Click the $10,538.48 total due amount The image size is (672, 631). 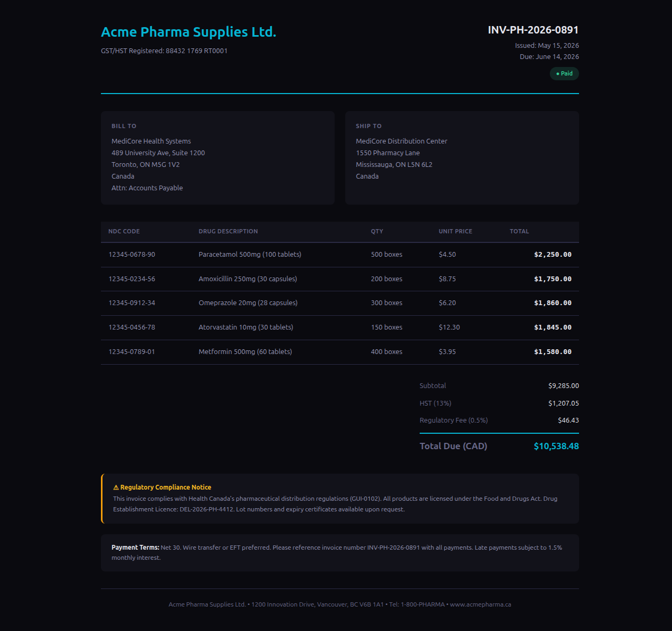coord(556,446)
